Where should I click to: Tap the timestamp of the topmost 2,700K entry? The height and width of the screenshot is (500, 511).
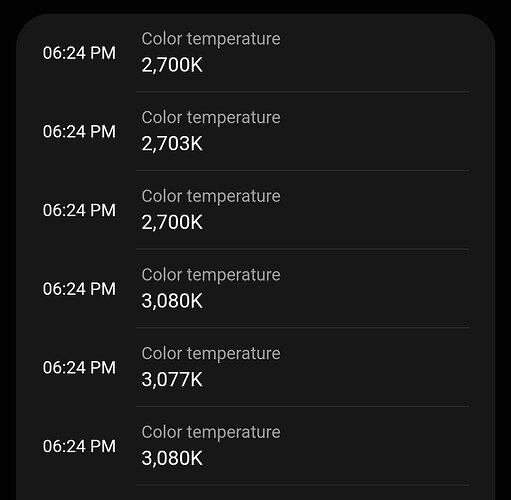[x=79, y=53]
